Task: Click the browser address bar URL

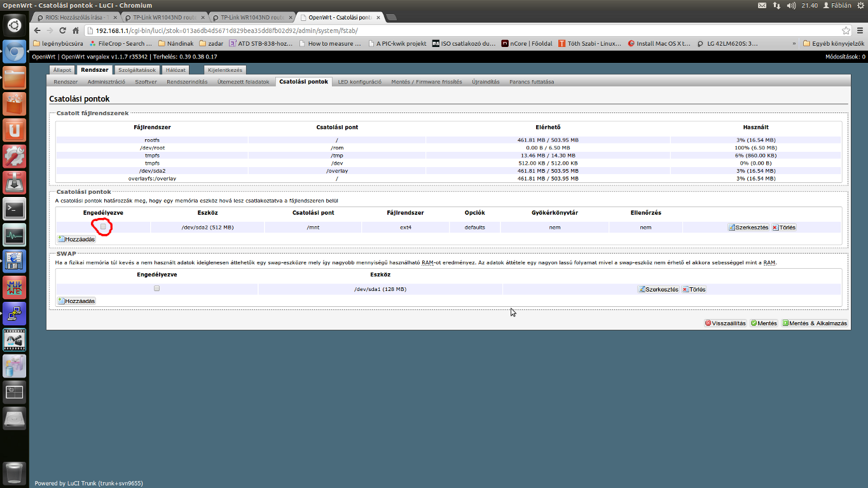Action: point(226,30)
